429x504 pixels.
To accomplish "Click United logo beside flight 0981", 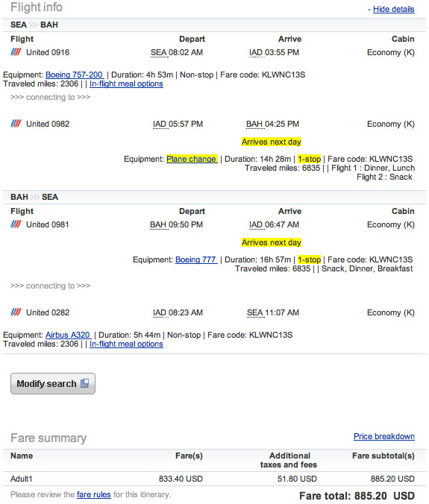I will [16, 224].
